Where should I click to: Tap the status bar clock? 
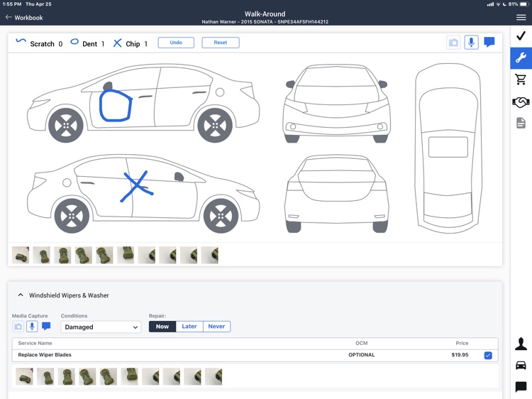12,4
